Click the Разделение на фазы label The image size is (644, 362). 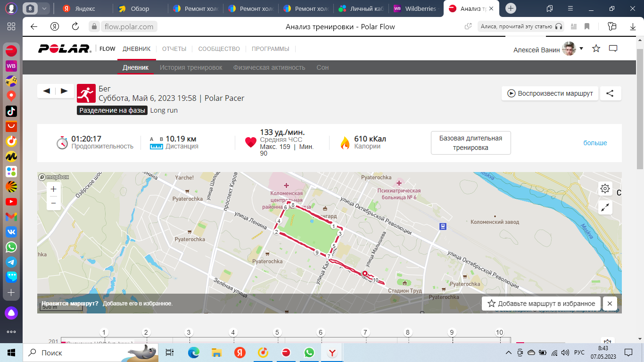pyautogui.click(x=113, y=110)
